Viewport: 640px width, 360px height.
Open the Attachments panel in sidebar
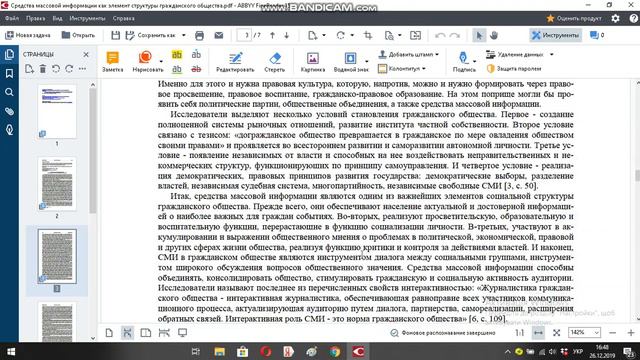tap(9, 111)
